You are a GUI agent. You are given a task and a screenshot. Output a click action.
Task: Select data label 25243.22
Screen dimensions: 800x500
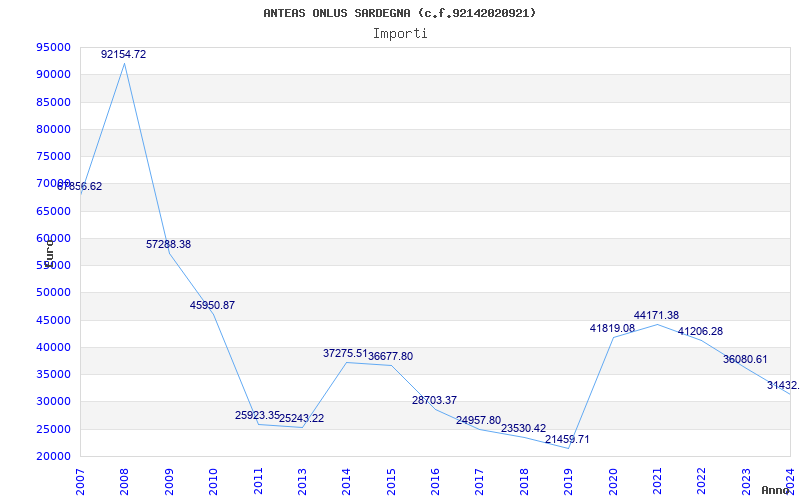pos(302,418)
